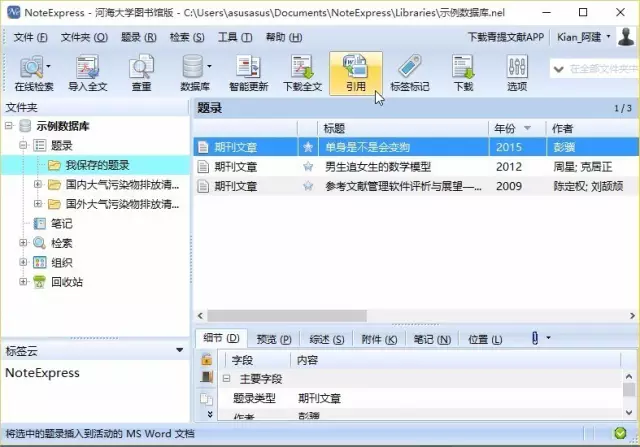Click down arrow of details vertical scrollbar

[629, 412]
